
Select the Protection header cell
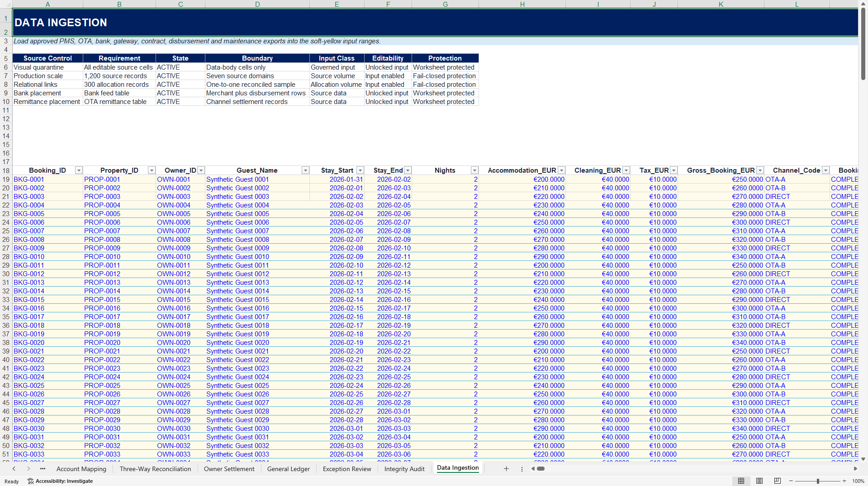(x=445, y=58)
